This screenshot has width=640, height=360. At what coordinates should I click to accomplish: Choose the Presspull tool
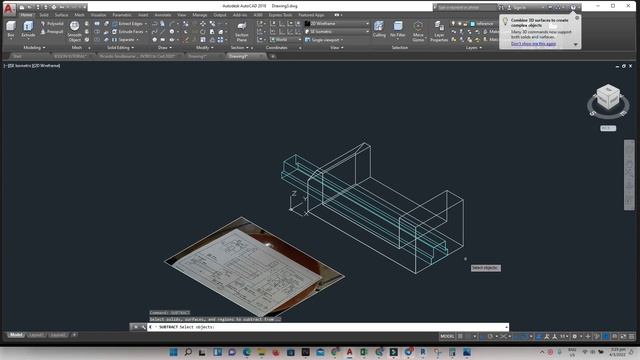point(52,31)
